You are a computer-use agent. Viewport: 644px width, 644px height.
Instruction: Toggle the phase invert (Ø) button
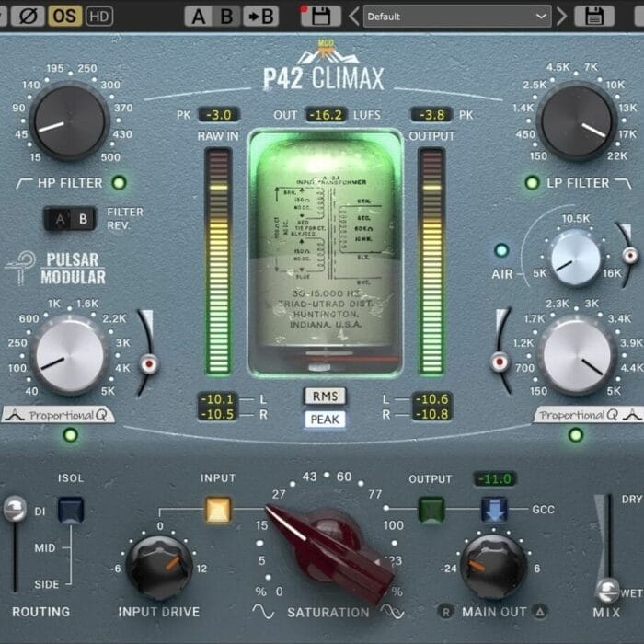pyautogui.click(x=28, y=16)
